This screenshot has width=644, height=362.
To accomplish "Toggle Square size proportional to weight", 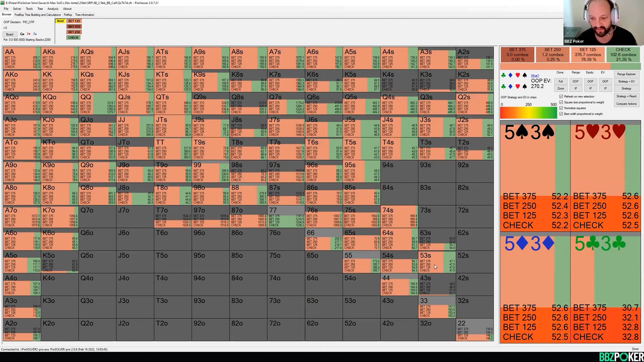I will (x=561, y=102).
